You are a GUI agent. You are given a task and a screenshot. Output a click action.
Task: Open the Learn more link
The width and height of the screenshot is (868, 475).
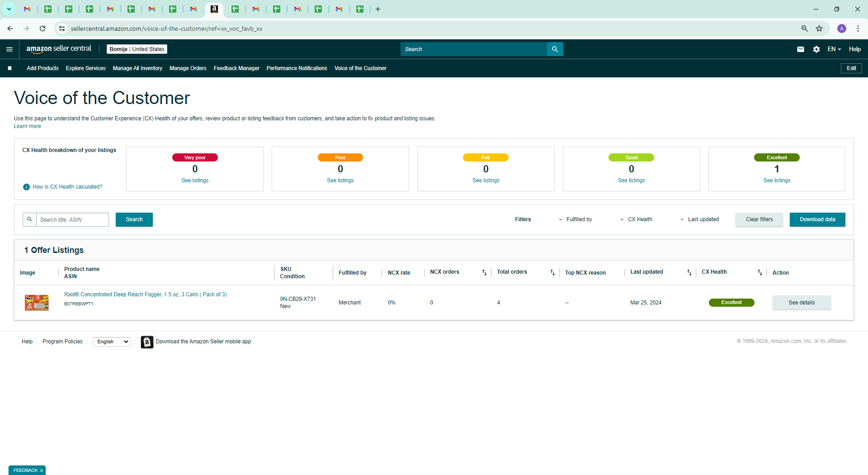pyautogui.click(x=28, y=126)
